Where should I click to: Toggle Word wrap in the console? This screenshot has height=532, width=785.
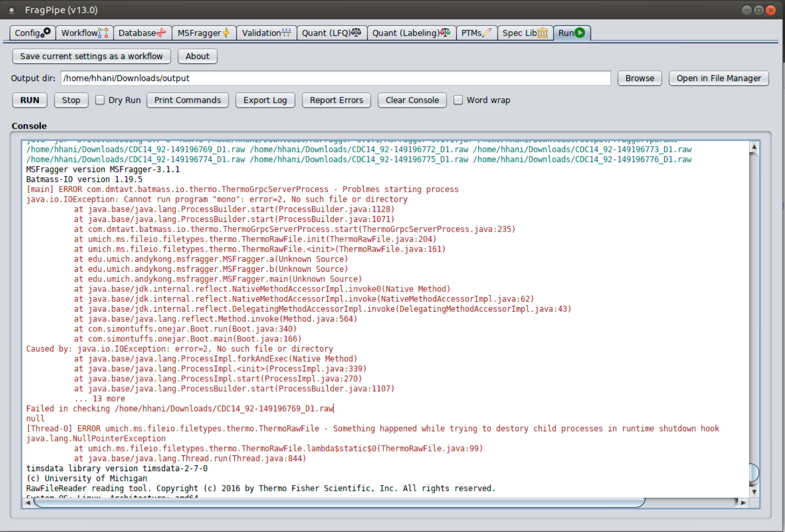click(x=458, y=100)
